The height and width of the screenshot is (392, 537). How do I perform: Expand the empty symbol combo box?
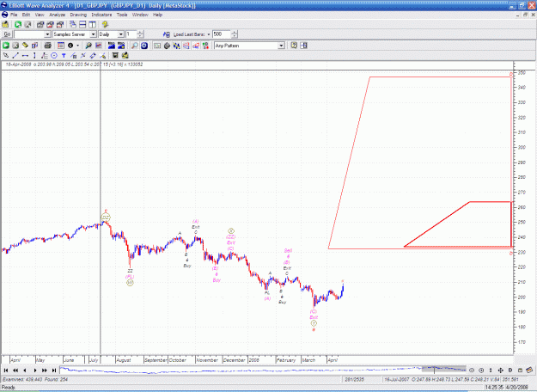(47, 34)
